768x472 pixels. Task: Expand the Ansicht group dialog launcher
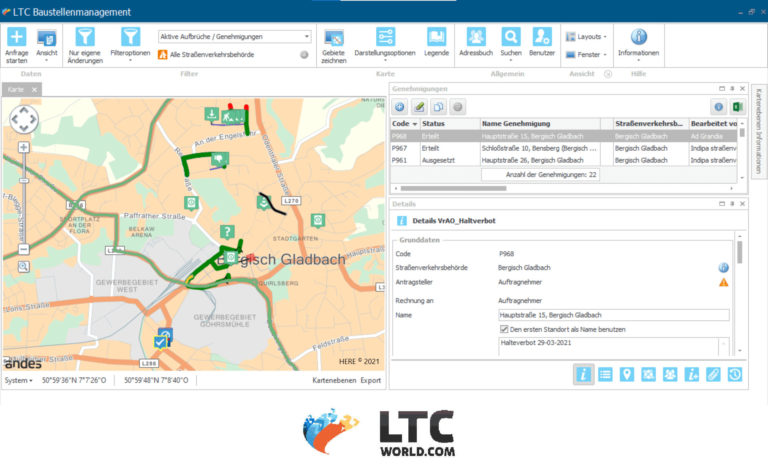point(608,74)
